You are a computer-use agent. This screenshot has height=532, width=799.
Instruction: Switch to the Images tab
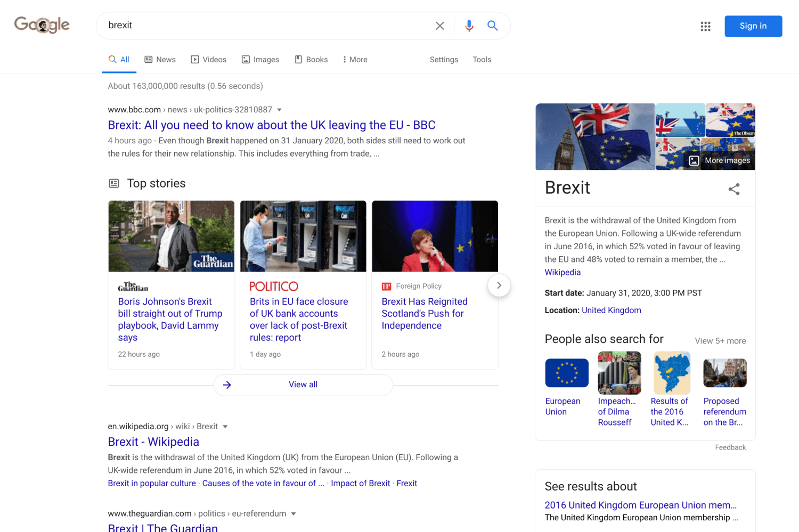coord(260,60)
